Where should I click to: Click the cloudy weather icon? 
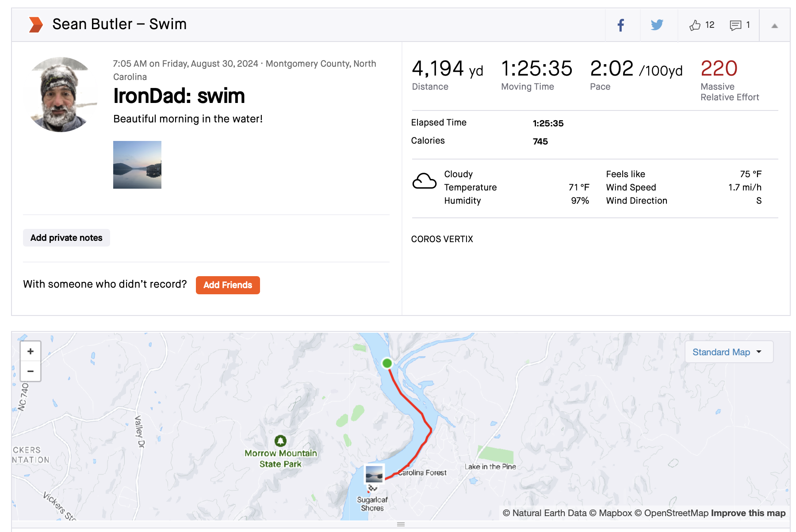(424, 182)
